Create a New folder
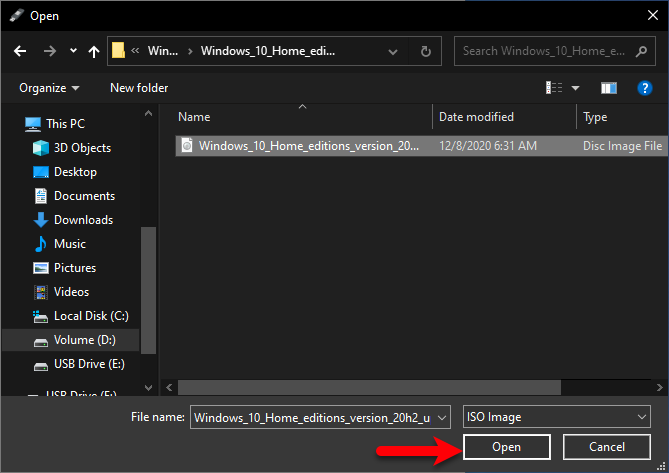Image resolution: width=669 pixels, height=473 pixels. (139, 88)
